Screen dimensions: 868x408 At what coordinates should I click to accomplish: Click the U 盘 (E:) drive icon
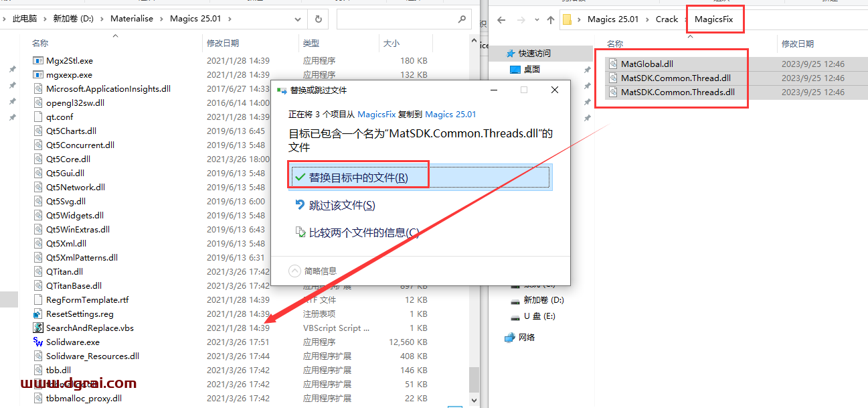pos(515,316)
